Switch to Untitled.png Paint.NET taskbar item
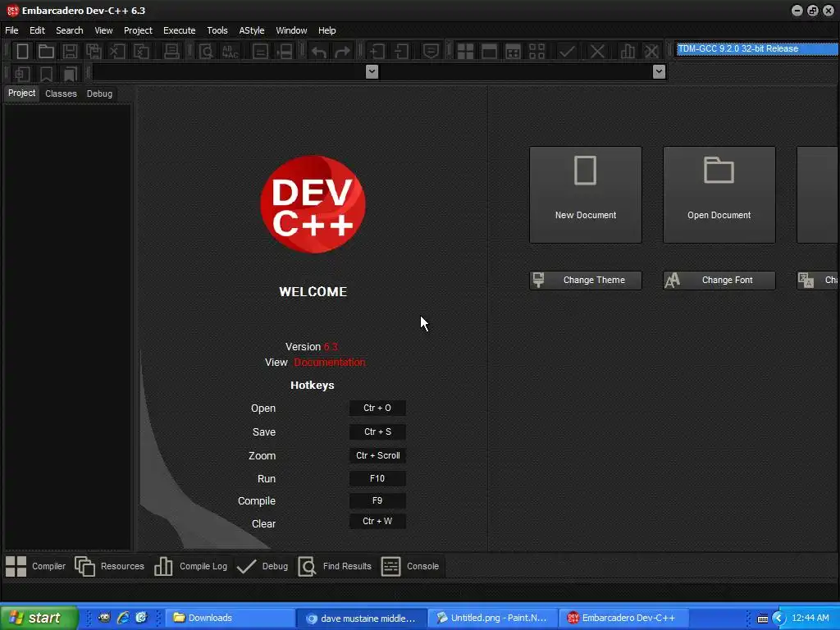 click(494, 619)
